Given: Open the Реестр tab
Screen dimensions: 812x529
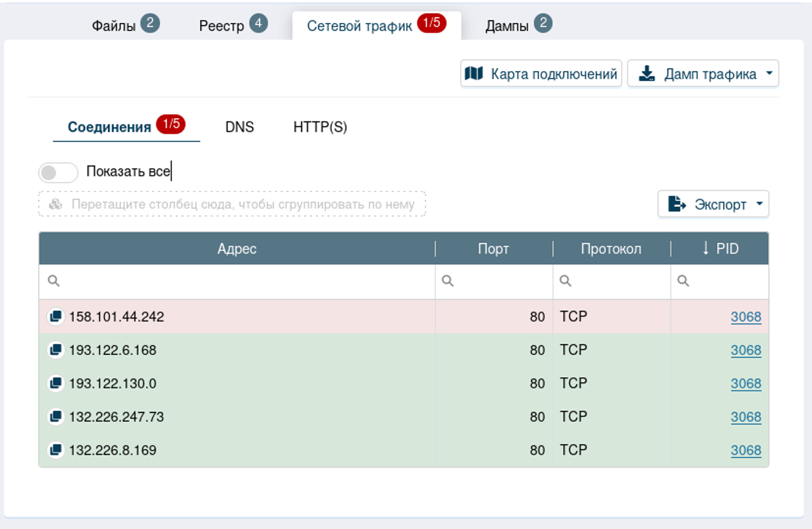Looking at the screenshot, I should (222, 26).
